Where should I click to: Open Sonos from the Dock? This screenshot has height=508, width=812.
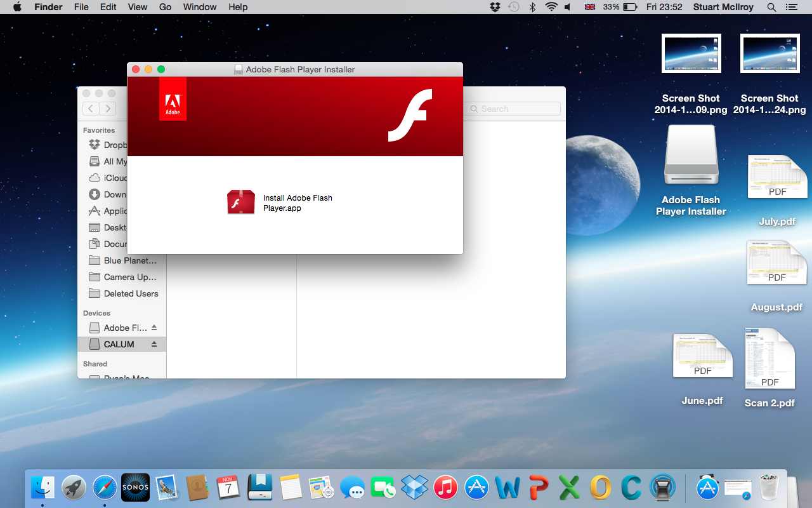[x=135, y=488]
